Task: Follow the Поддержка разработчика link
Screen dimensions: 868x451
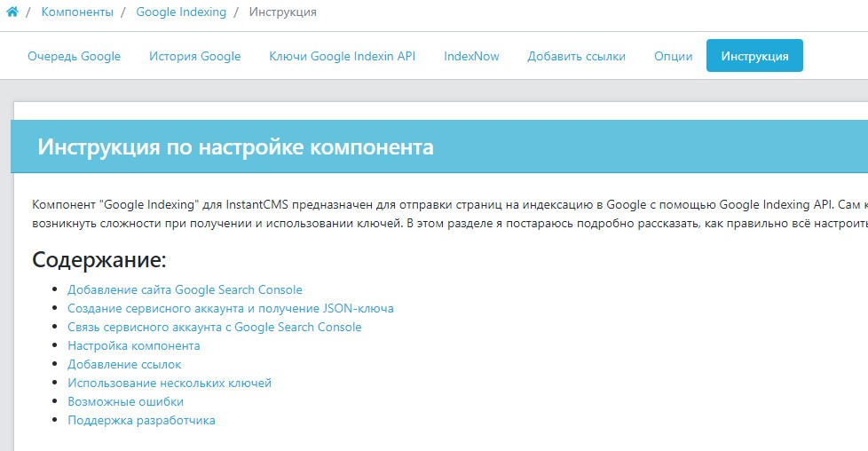Action: [142, 421]
